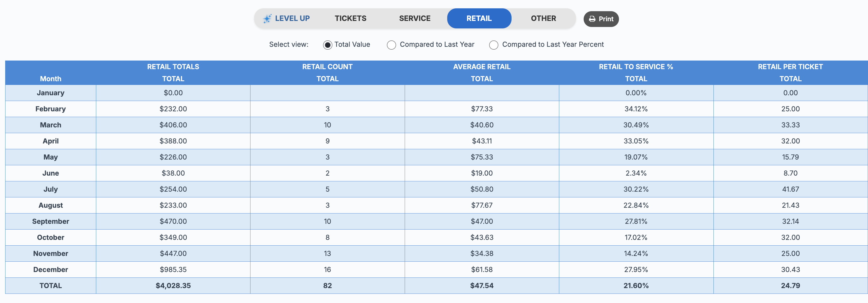
Task: Select the Retail tab
Action: click(x=479, y=19)
